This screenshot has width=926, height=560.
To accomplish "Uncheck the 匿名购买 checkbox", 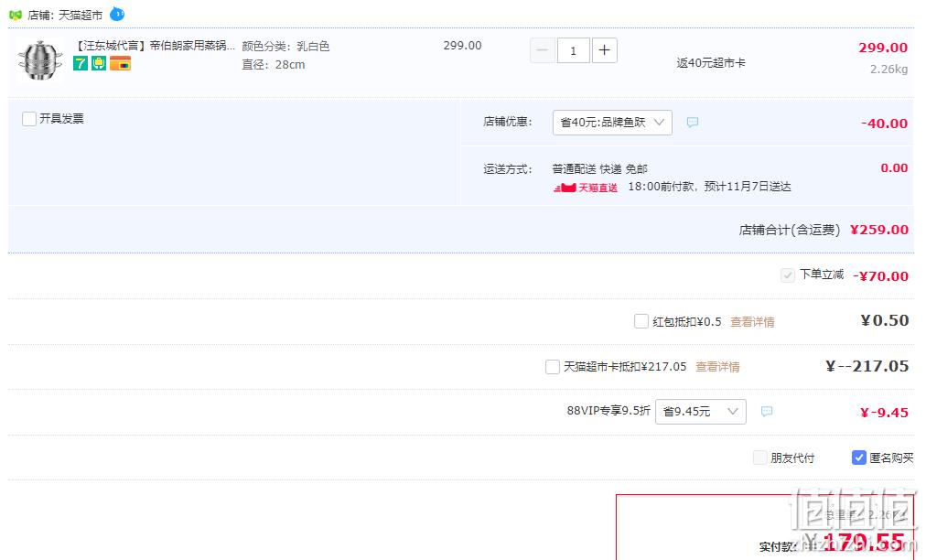I will click(858, 458).
